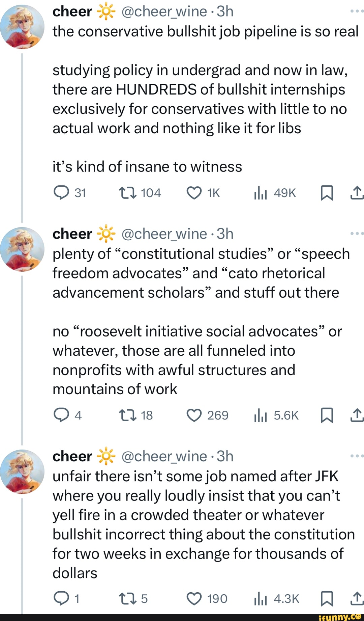Screen dimensions: 364x621
Task: Open @cheer_wine handle on first tweet
Action: tap(164, 12)
